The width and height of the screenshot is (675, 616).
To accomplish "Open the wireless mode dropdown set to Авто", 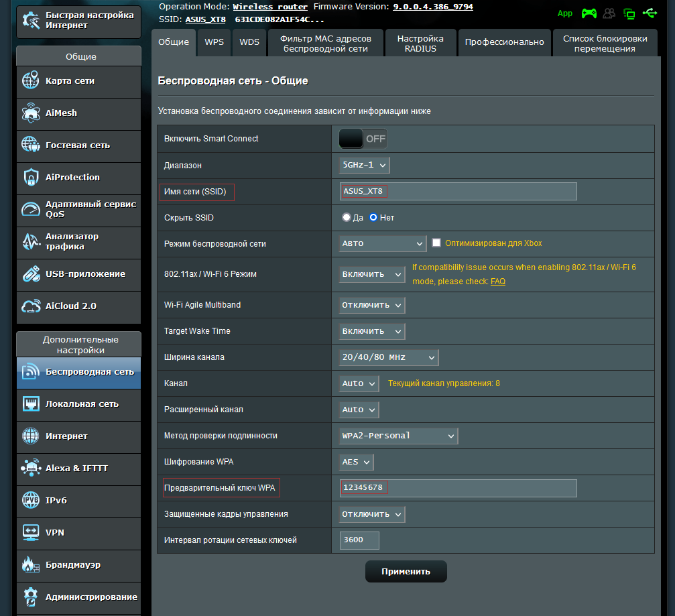I will coord(382,243).
